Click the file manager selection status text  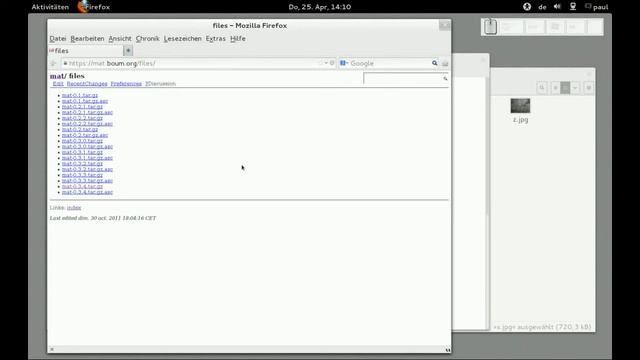(x=542, y=327)
